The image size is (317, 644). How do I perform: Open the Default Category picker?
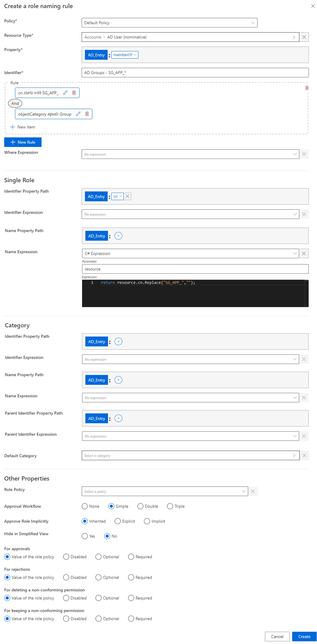[190, 455]
